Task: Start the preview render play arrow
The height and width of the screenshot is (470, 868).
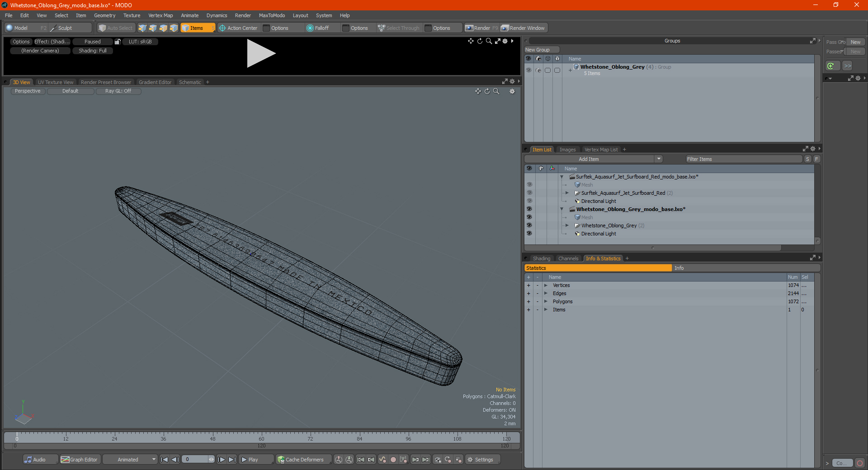Action: click(x=261, y=53)
